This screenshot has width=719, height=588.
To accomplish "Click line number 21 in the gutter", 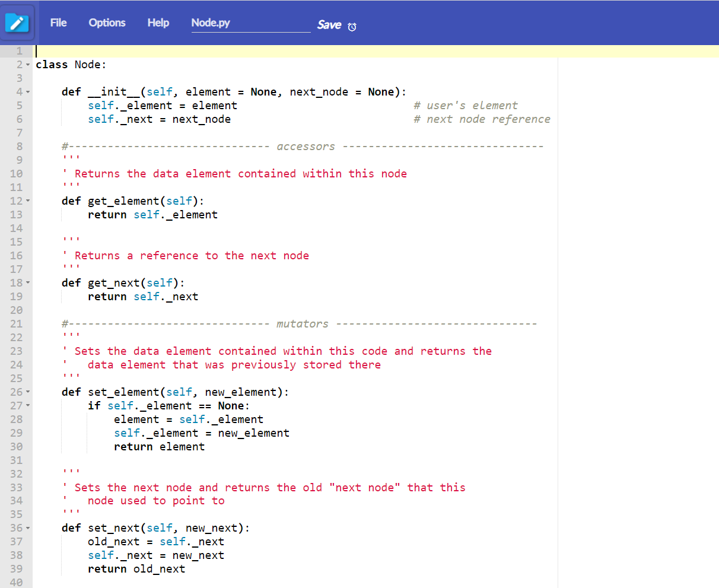I will pyautogui.click(x=16, y=323).
